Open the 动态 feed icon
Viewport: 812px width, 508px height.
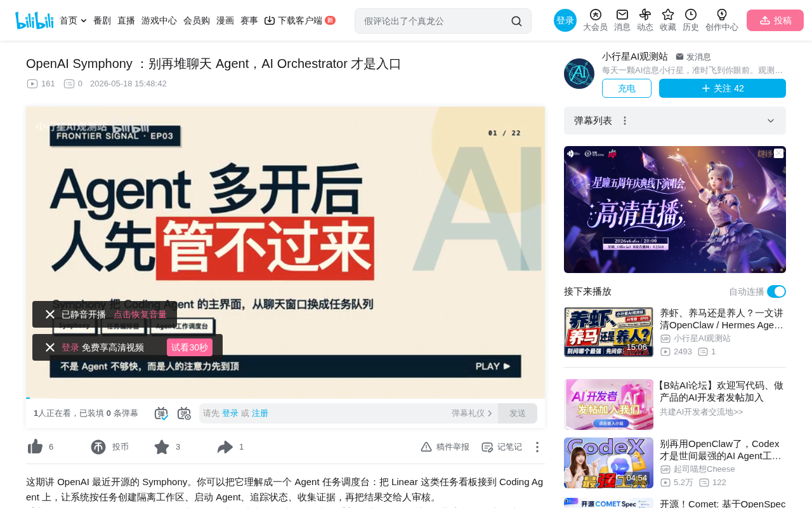(x=645, y=15)
